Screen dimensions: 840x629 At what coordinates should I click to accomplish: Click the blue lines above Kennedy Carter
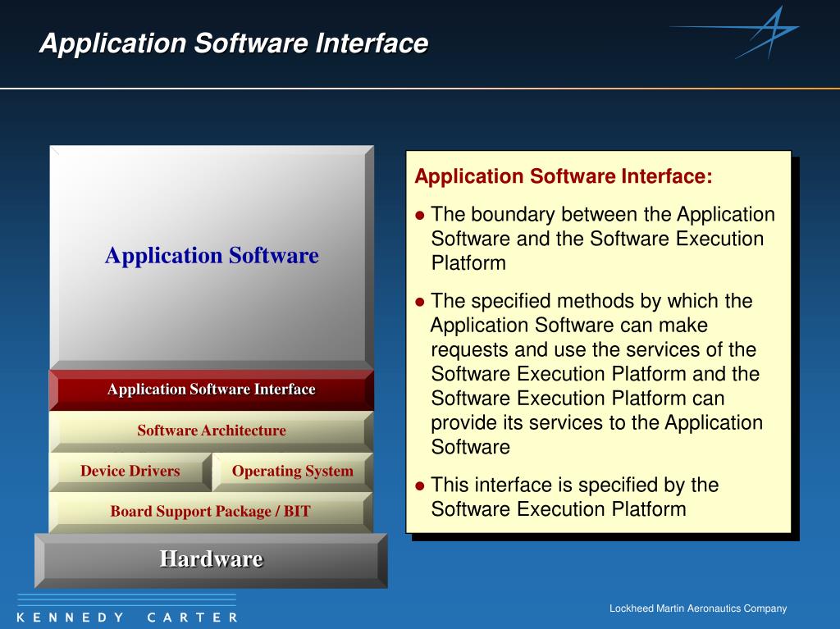click(x=127, y=599)
